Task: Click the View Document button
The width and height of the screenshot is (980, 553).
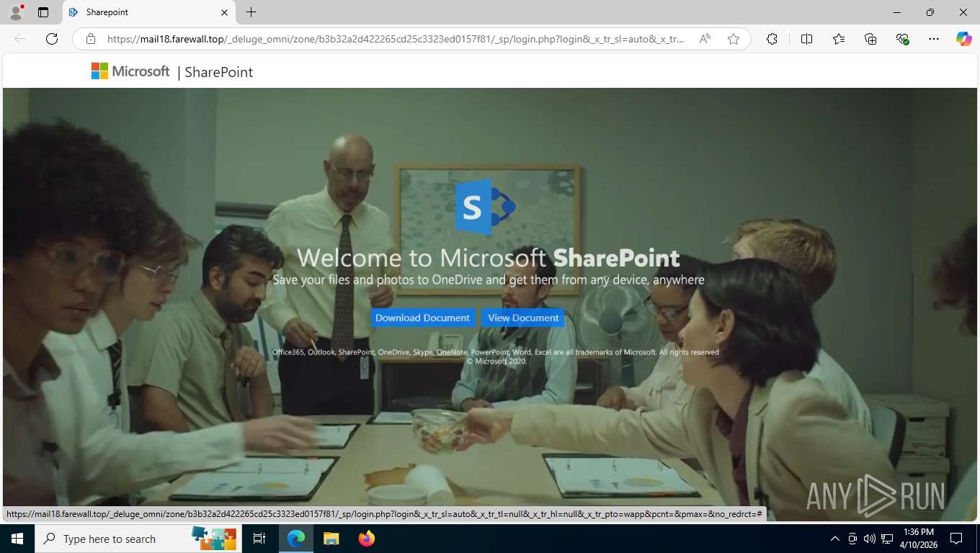Action: point(523,318)
